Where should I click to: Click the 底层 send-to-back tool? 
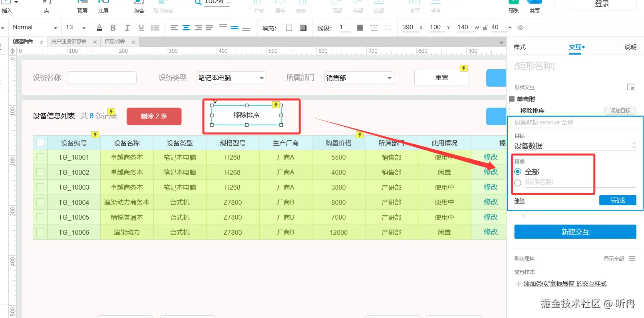103,7
